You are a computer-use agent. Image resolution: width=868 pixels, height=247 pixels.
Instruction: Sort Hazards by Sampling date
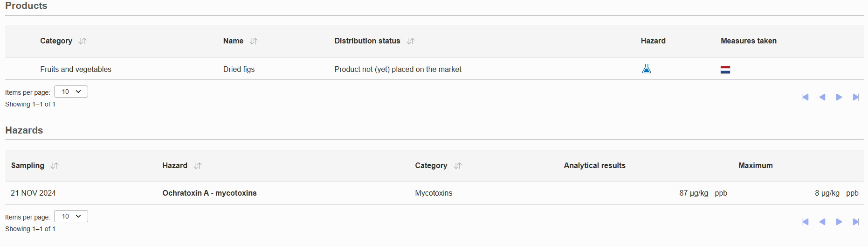coord(55,166)
